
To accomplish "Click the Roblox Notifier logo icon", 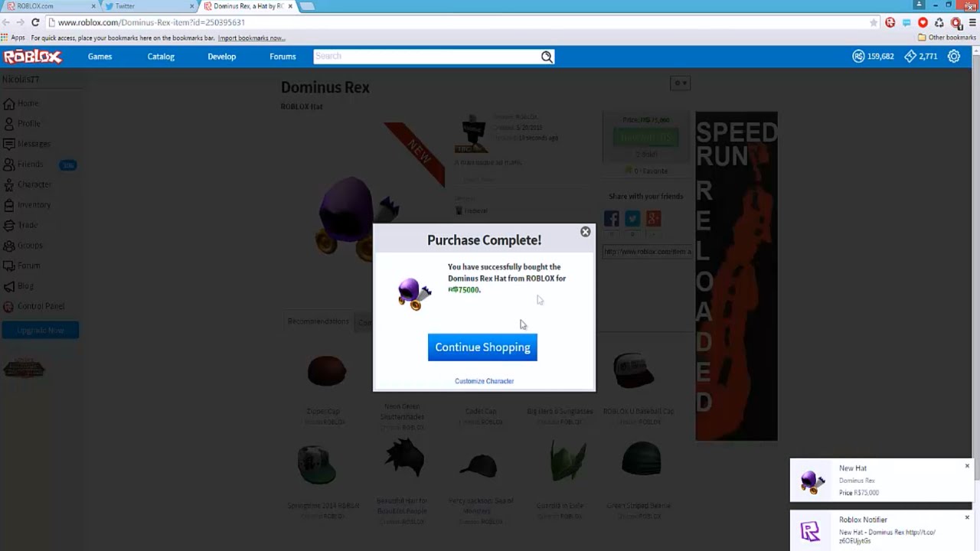I will pos(810,531).
